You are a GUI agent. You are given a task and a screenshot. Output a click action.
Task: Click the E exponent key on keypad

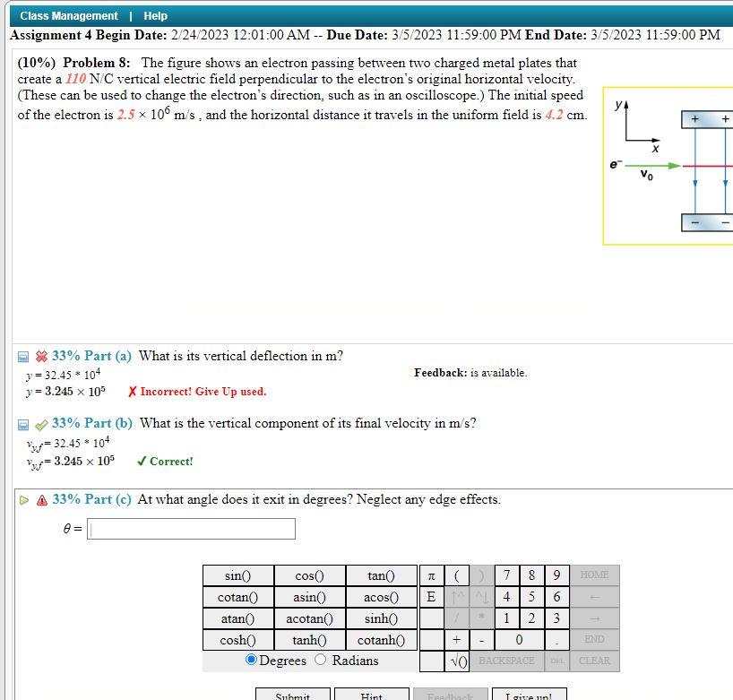click(430, 596)
